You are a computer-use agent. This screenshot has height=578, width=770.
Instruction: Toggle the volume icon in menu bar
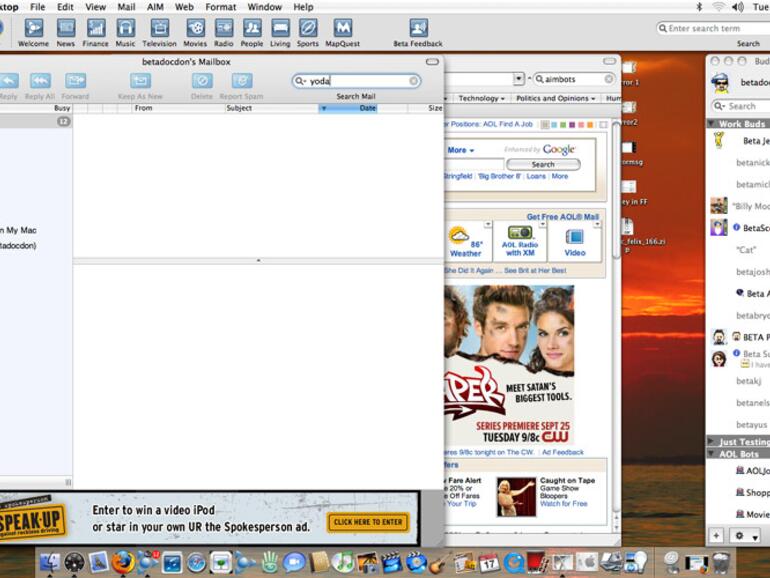[x=738, y=7]
